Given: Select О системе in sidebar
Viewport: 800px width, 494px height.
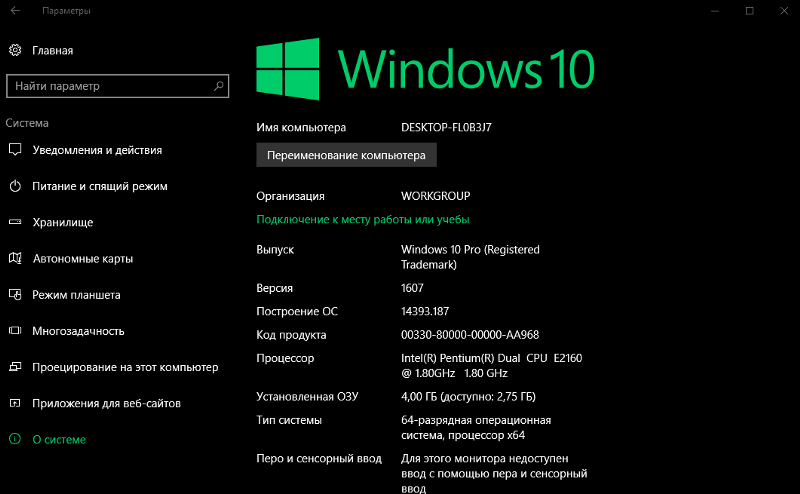Looking at the screenshot, I should coord(59,439).
